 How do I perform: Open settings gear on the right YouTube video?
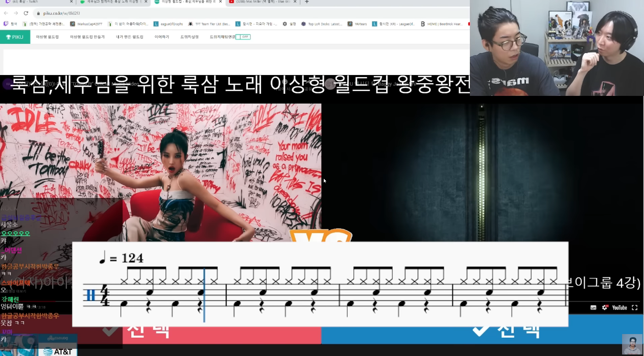(605, 308)
